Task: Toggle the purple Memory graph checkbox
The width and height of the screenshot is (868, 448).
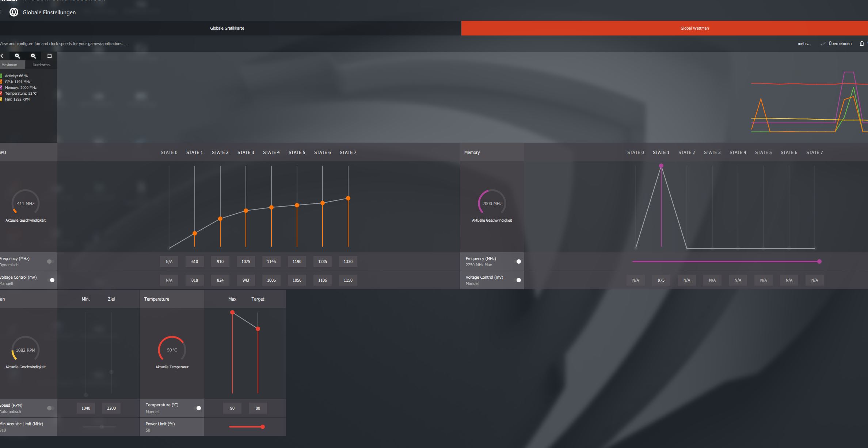Action: coord(1,87)
